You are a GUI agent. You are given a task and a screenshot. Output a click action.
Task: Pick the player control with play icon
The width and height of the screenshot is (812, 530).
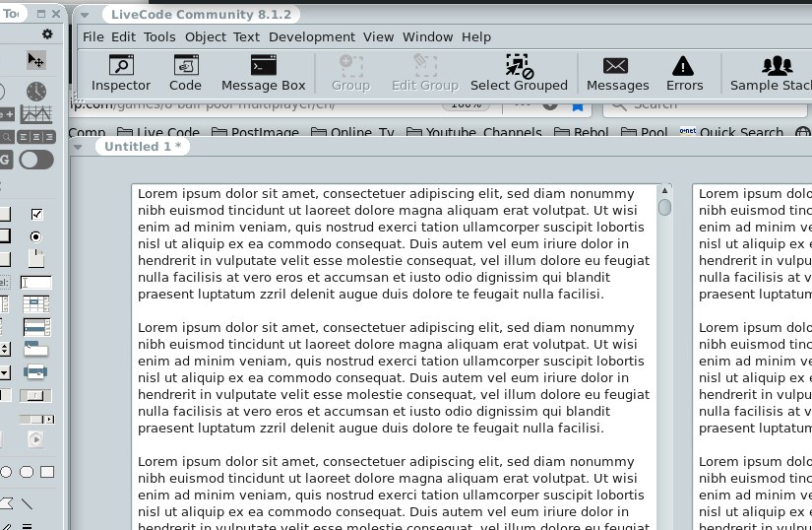(x=35, y=439)
